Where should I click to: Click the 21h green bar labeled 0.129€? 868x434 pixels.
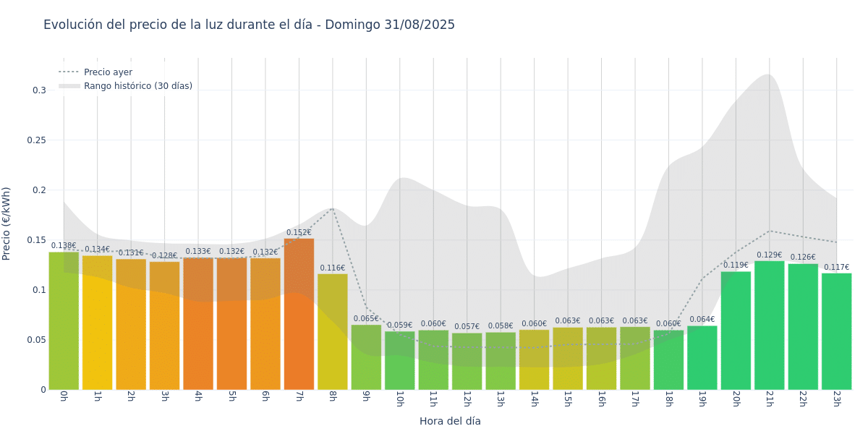pos(769,325)
